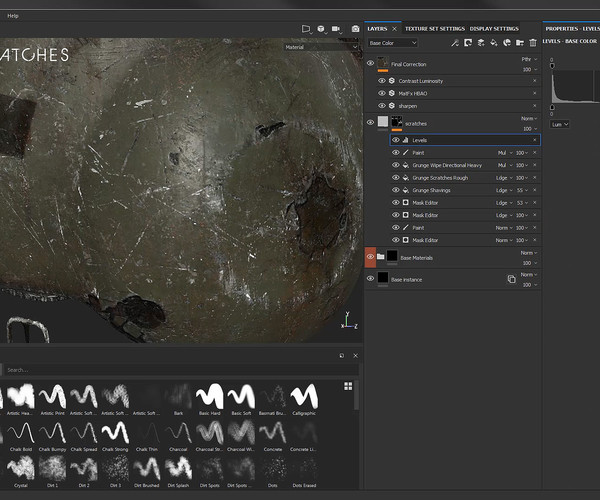This screenshot has width=600, height=500.
Task: Toggle visibility of Contrast Luminosity filter
Action: tap(382, 81)
